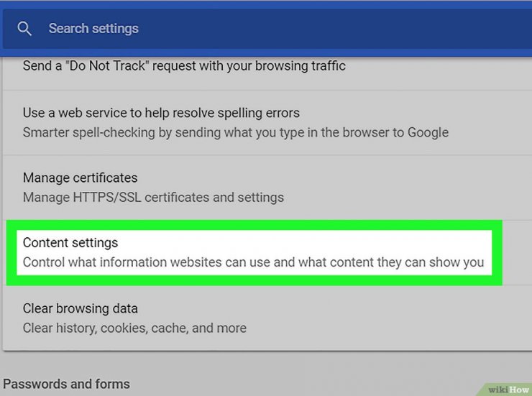
Task: Click the green highlight frame around Content settings
Action: 254,225
